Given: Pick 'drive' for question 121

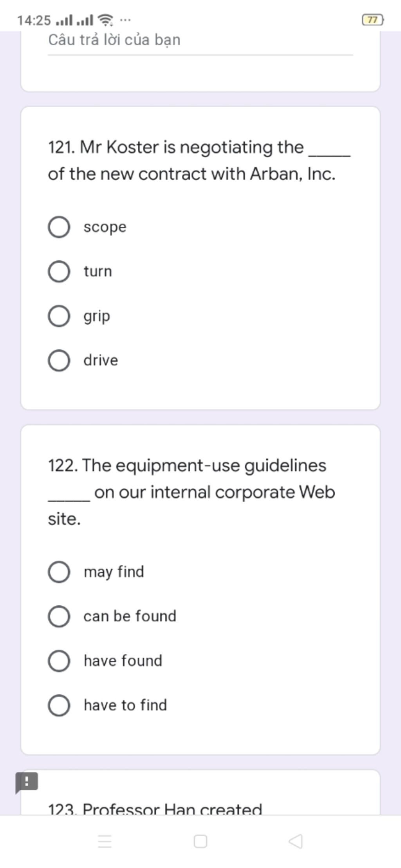Looking at the screenshot, I should (59, 360).
